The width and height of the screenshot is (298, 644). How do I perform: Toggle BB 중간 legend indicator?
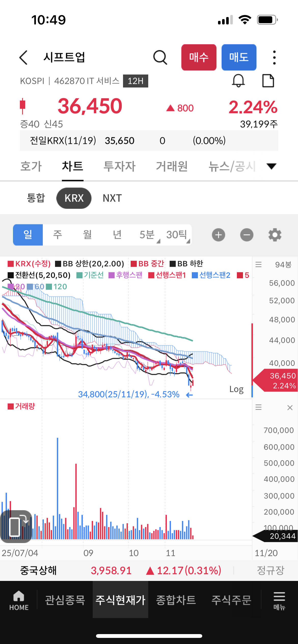147,264
